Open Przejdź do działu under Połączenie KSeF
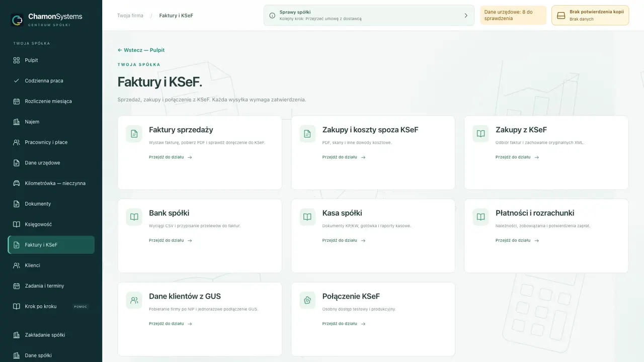 344,324
